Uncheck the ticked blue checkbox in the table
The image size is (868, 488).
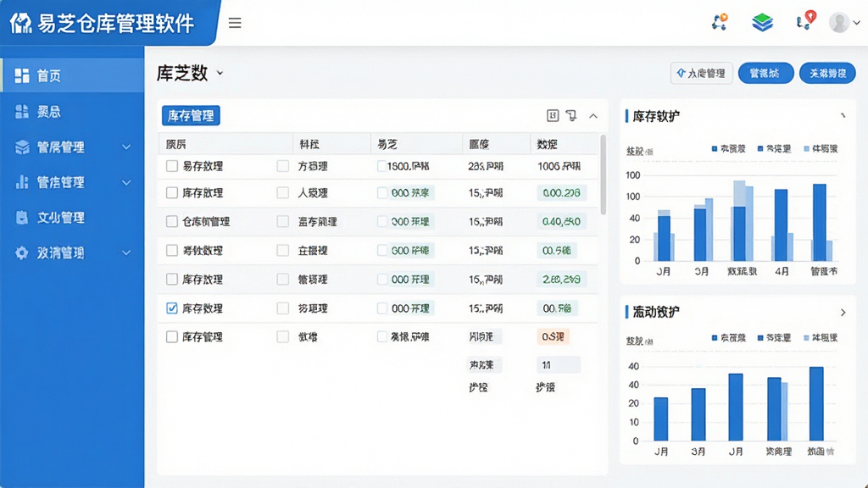click(x=171, y=308)
